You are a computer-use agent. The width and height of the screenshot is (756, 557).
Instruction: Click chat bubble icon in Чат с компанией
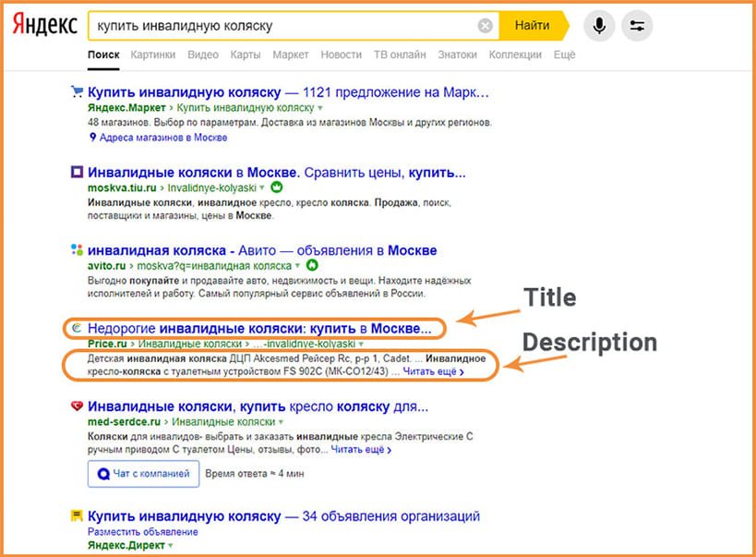tap(103, 474)
